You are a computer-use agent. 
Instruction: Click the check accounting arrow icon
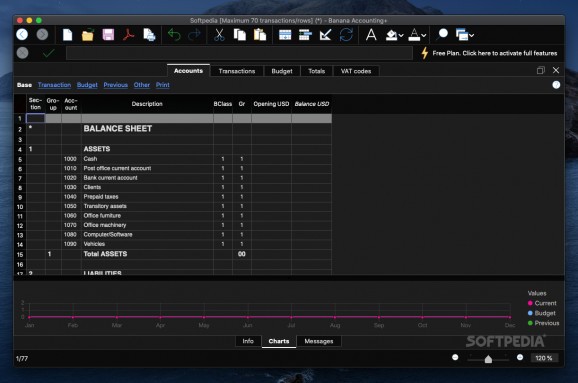tap(325, 35)
